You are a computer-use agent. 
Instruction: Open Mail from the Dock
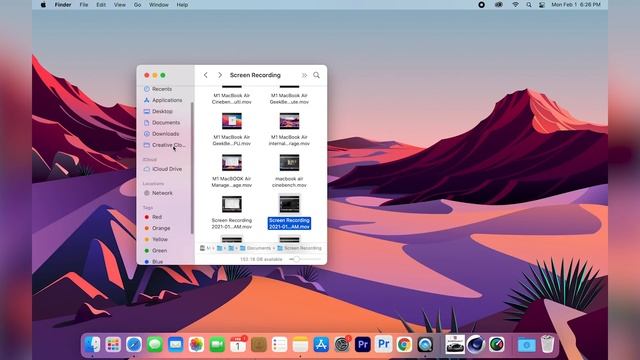point(176,344)
